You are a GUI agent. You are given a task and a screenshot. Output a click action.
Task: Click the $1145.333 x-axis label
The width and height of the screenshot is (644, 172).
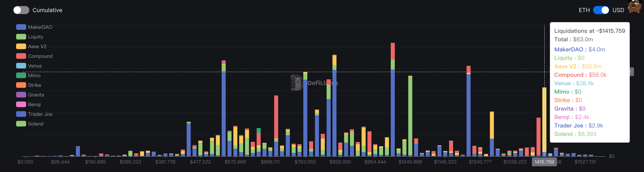point(445,162)
